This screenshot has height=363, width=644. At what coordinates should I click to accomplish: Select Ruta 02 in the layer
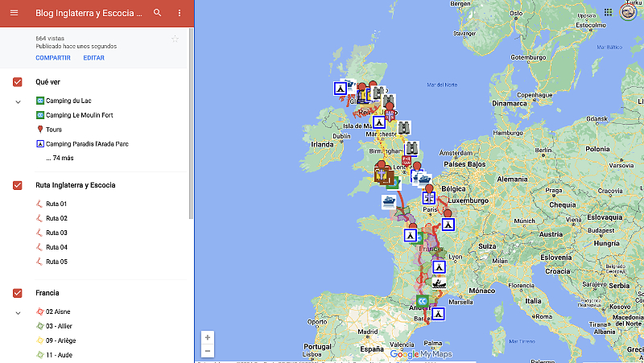click(x=56, y=218)
